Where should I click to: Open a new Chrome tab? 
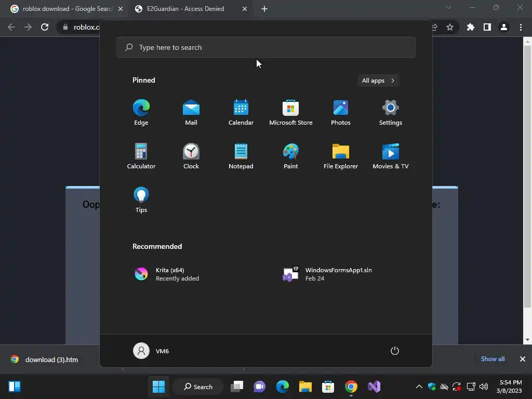point(264,9)
